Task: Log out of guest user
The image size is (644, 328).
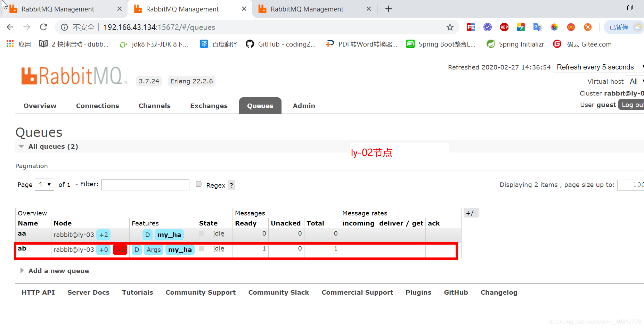Action: (x=631, y=105)
